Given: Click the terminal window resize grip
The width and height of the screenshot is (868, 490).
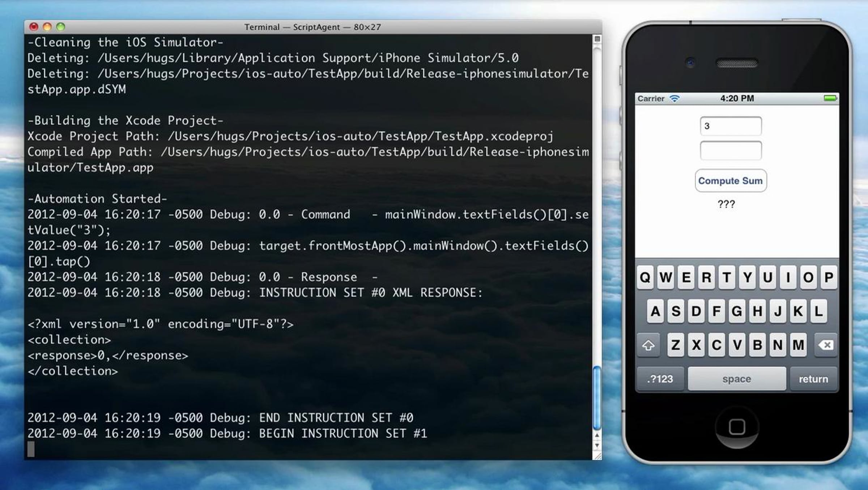Looking at the screenshot, I should [597, 456].
